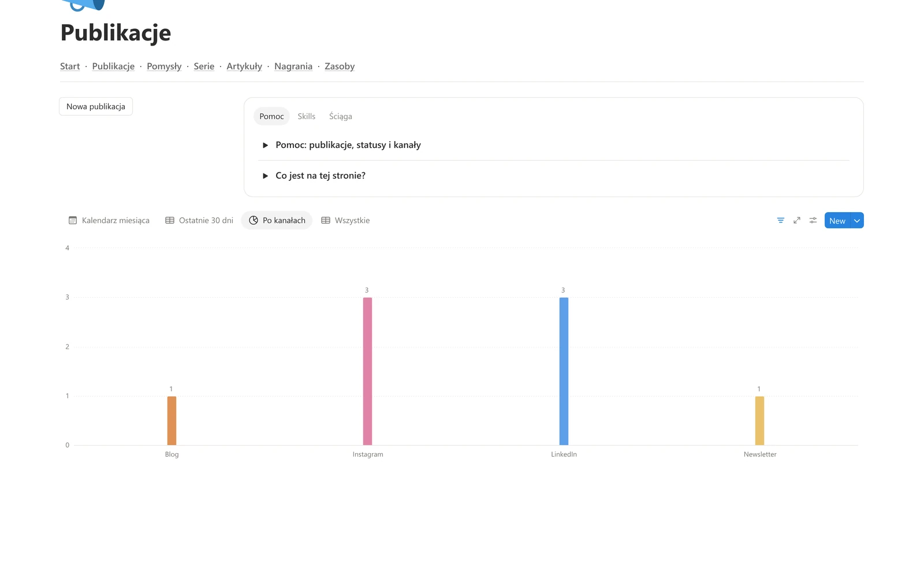Follow the Pomysły navigation link
Screen dimensions: 924x578
tap(164, 66)
